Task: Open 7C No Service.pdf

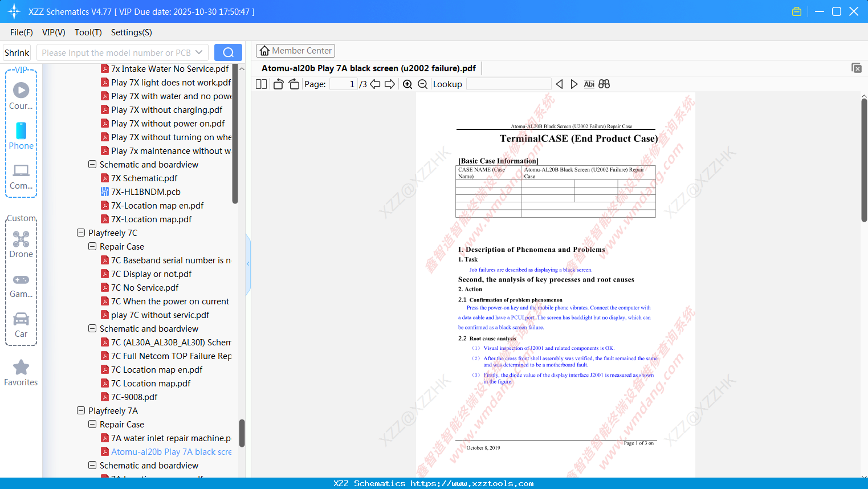Action: 145,288
